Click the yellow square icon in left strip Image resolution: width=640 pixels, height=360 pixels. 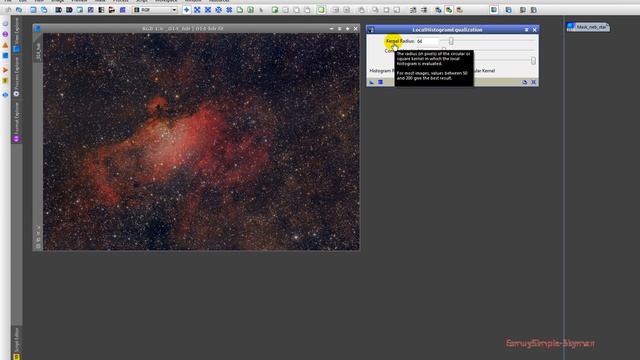pyautogui.click(x=5, y=81)
